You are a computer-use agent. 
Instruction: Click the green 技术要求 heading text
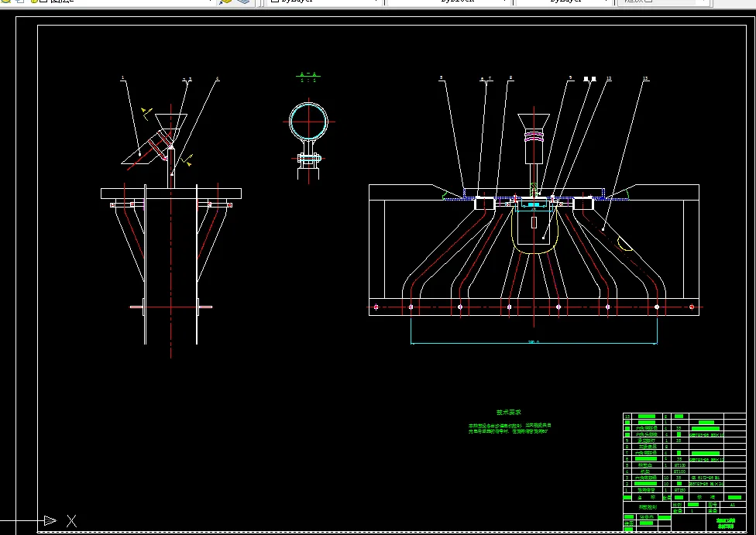(x=509, y=412)
